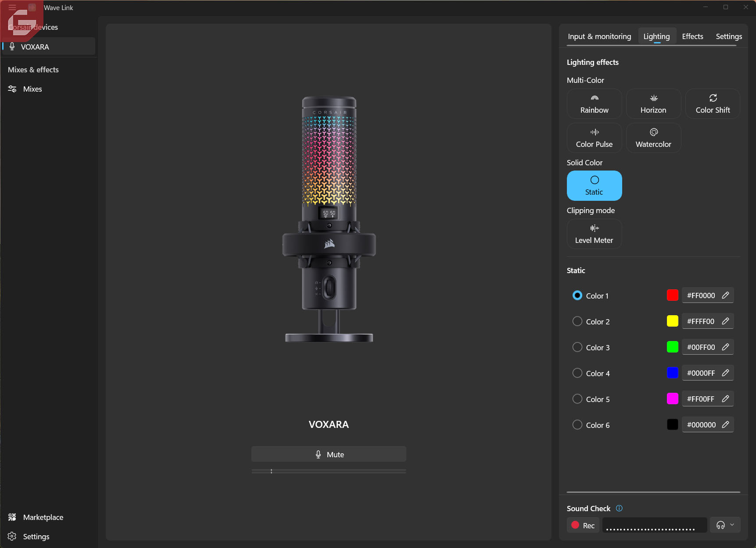The image size is (756, 548).
Task: Click the magenta Color 5 swatch
Action: [x=672, y=399]
